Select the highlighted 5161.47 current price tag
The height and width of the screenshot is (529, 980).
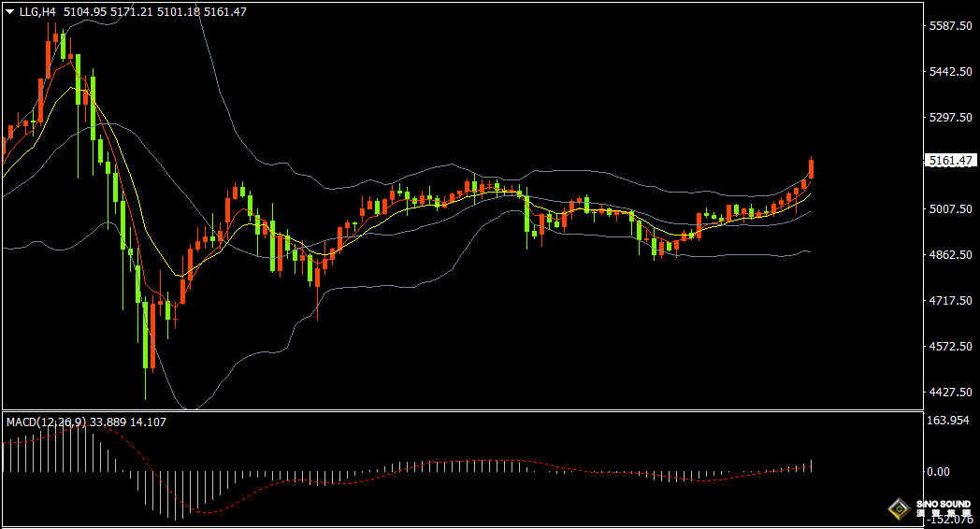(949, 161)
